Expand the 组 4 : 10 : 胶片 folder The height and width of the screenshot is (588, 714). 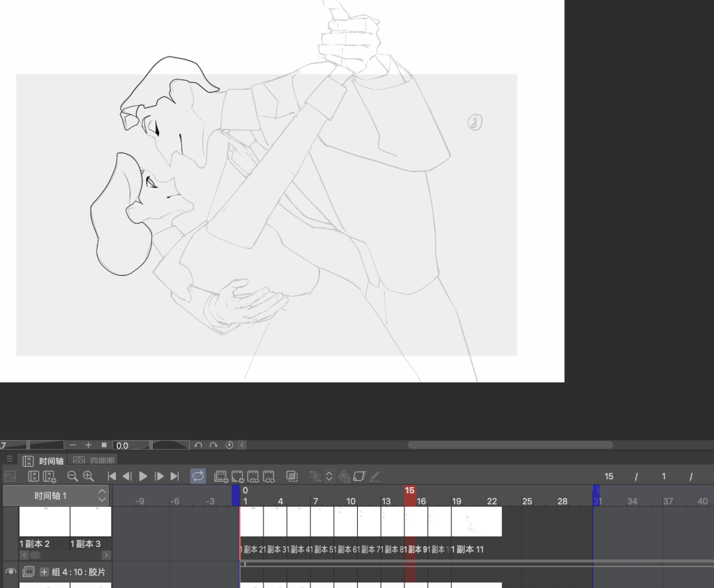tap(44, 572)
